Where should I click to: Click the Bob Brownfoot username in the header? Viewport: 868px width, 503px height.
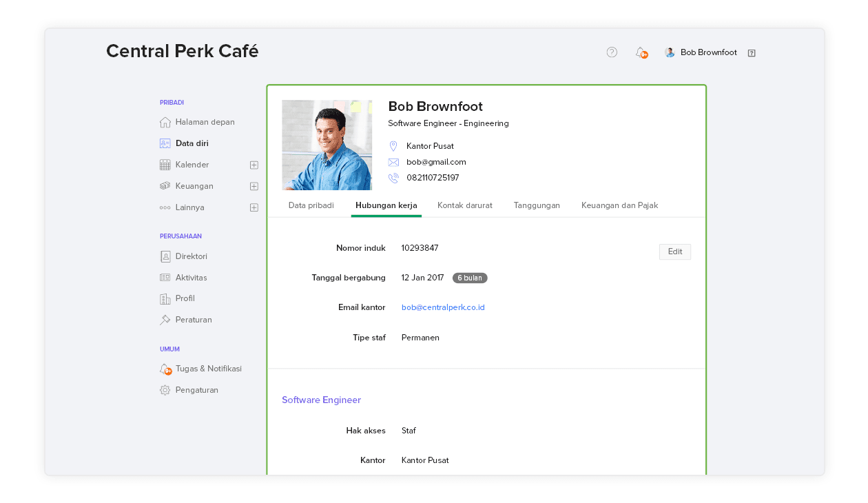tap(709, 52)
